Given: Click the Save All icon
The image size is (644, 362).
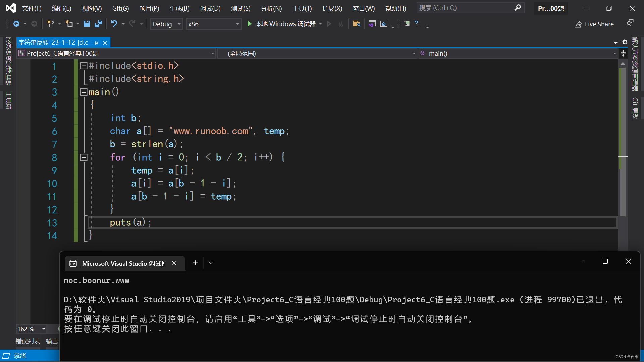Looking at the screenshot, I should point(98,24).
